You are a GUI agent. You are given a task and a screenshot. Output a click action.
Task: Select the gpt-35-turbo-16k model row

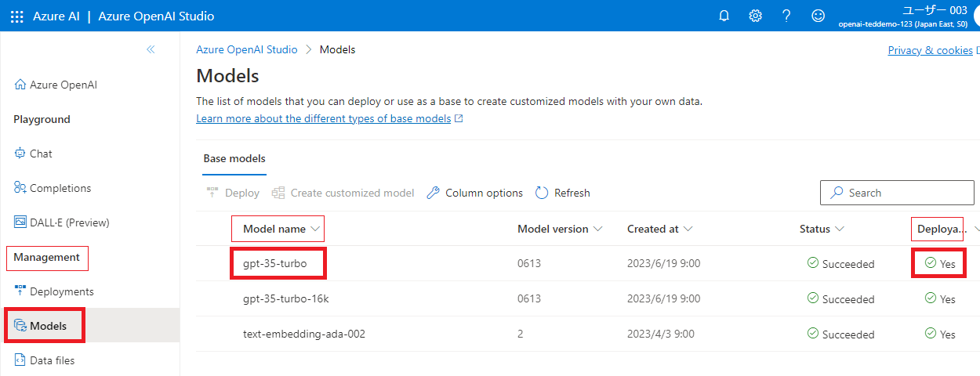click(x=588, y=299)
